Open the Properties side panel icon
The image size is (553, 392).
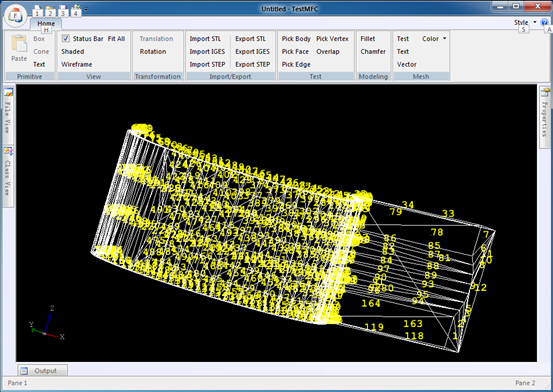(545, 92)
